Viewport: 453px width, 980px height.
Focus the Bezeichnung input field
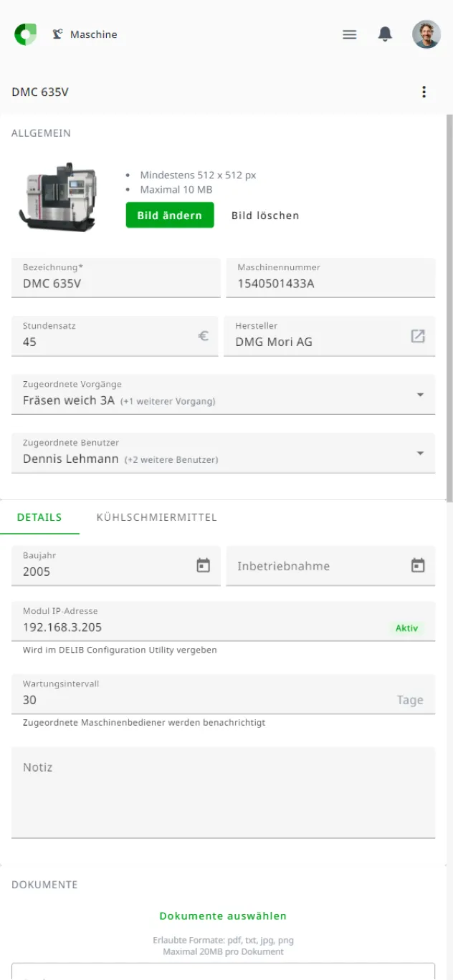pos(116,284)
